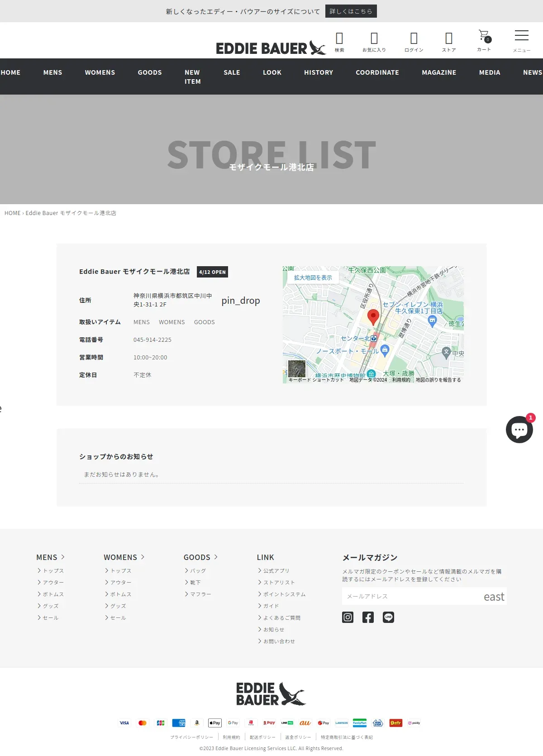The width and height of the screenshot is (543, 756).
Task: Open the 配送ポリシー footer link
Action: click(262, 737)
